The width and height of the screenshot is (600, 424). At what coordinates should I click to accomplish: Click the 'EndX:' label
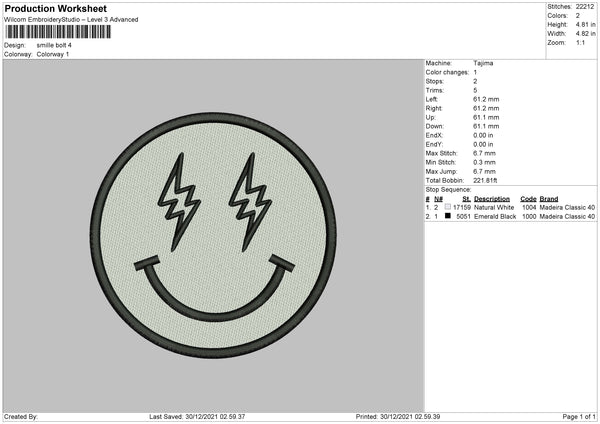click(434, 135)
